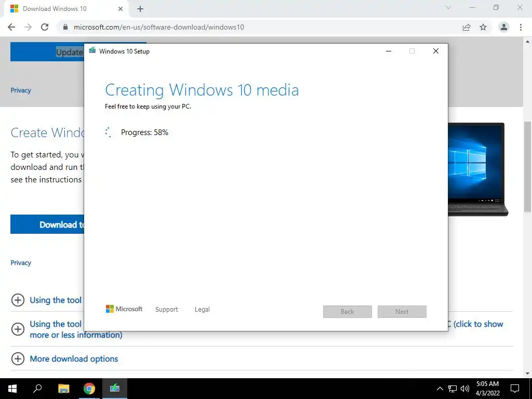Open the Chrome profile avatar
Screen dimensions: 532x399
[504, 27]
